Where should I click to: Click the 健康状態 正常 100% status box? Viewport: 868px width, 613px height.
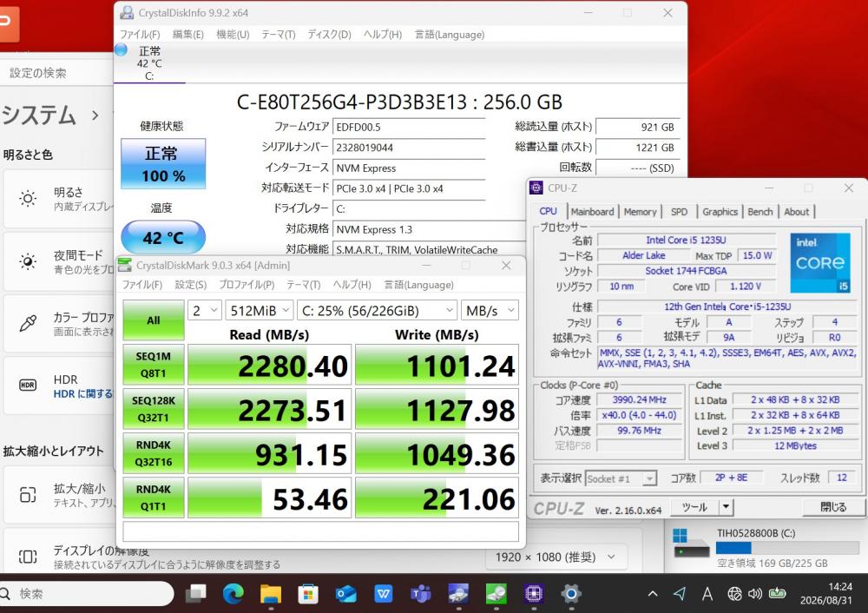pyautogui.click(x=163, y=164)
